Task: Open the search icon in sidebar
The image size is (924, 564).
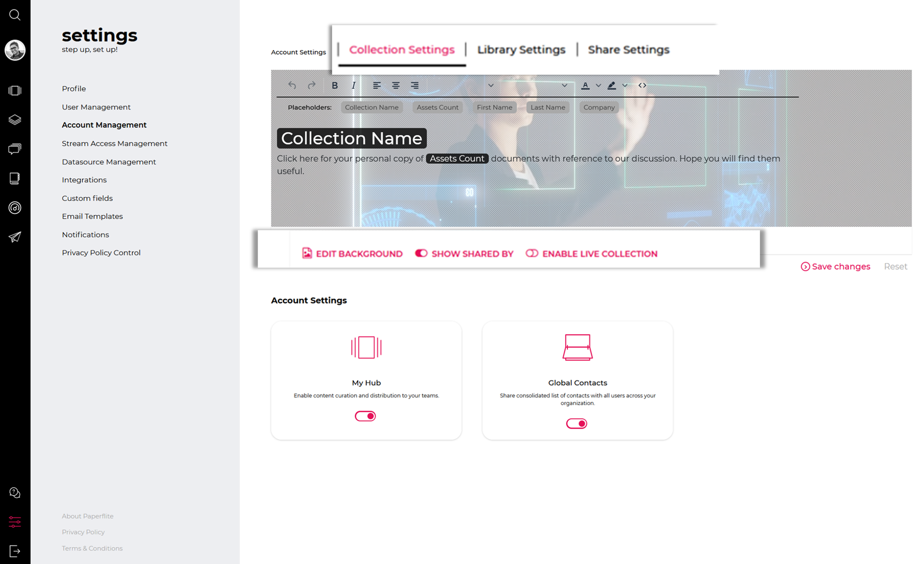Action: pyautogui.click(x=15, y=15)
